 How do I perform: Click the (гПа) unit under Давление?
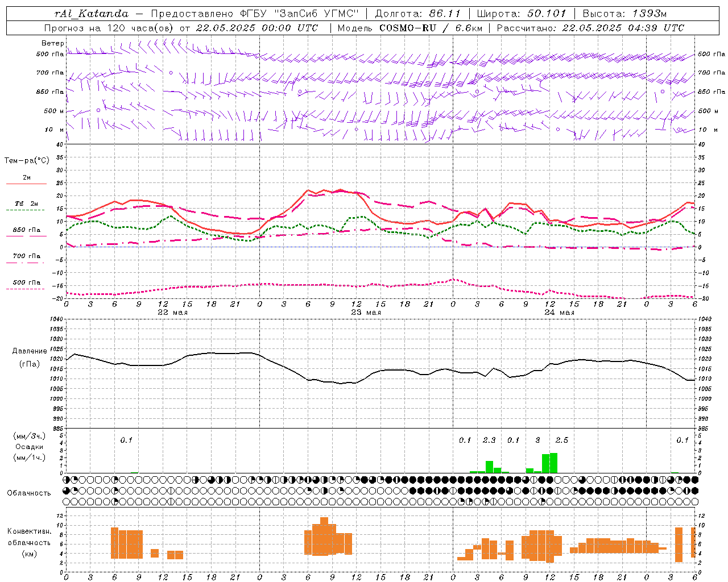30,364
